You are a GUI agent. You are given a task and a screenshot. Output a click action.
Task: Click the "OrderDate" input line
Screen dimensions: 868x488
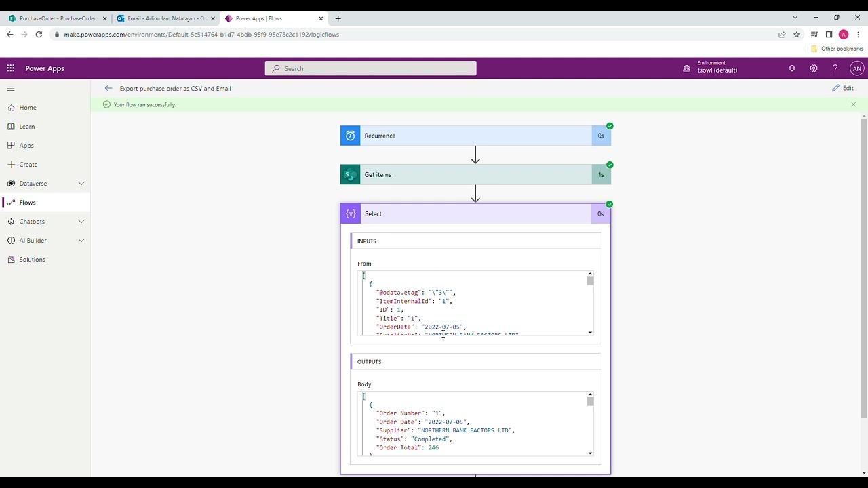coord(421,327)
